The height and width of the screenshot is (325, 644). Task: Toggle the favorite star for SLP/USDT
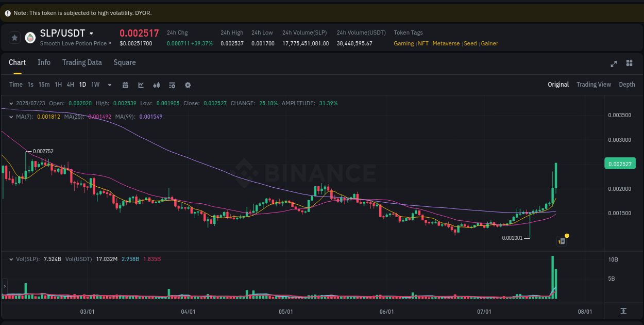[14, 37]
